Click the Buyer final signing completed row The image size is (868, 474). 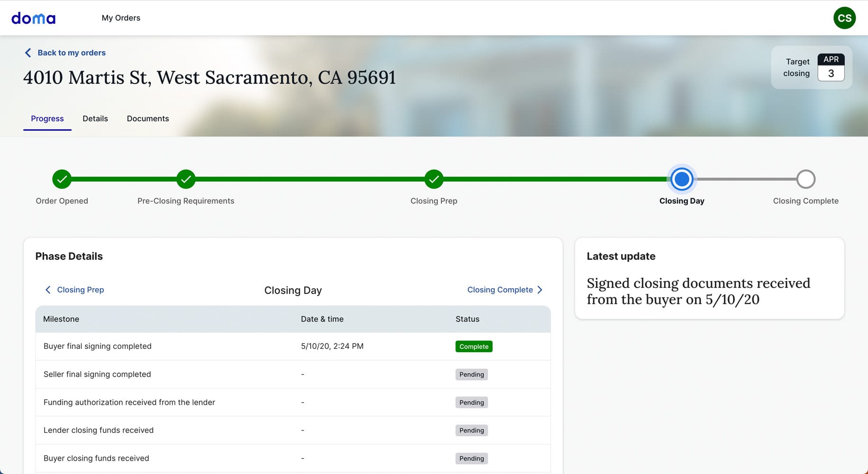pos(97,346)
